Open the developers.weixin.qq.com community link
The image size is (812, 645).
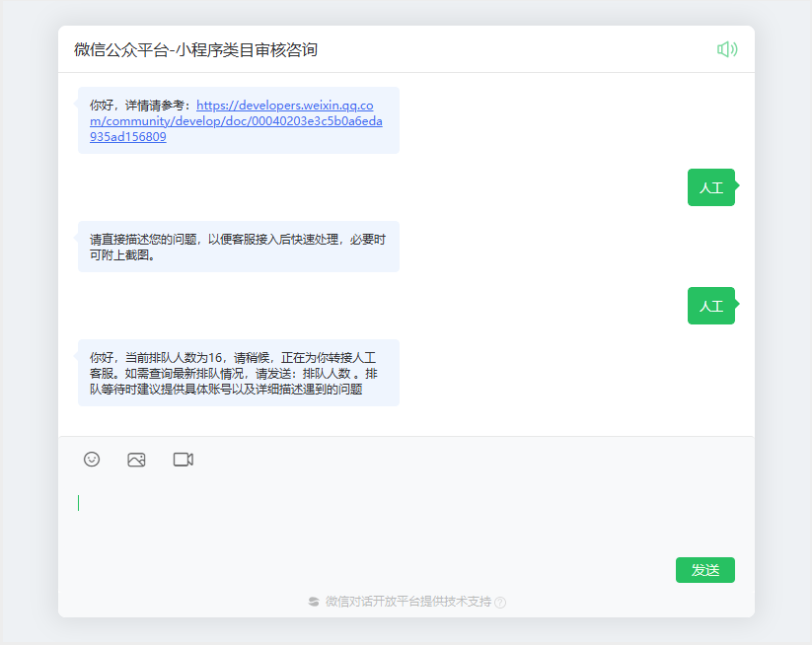tap(236, 121)
